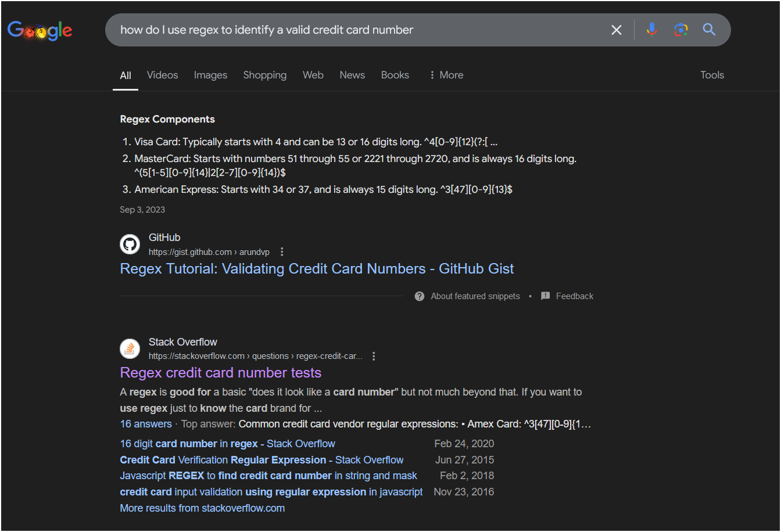Click the magnifier search button
Image resolution: width=781 pixels, height=532 pixels.
click(709, 30)
